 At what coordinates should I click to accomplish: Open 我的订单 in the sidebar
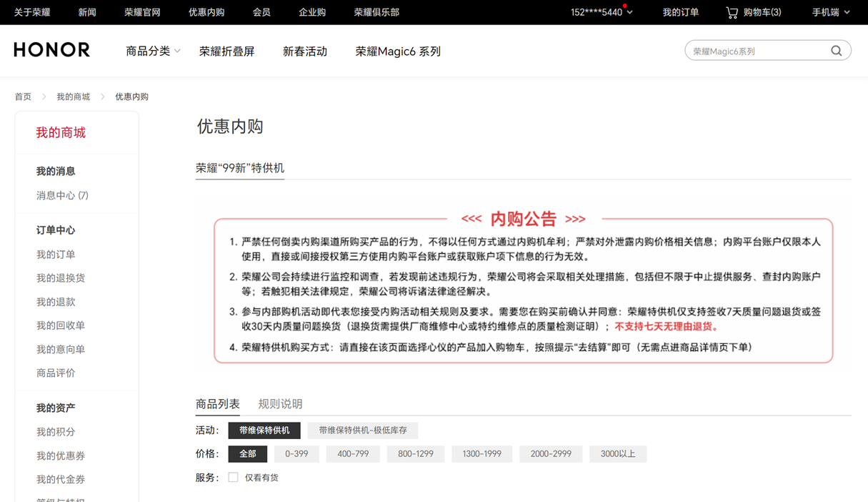[x=56, y=255]
